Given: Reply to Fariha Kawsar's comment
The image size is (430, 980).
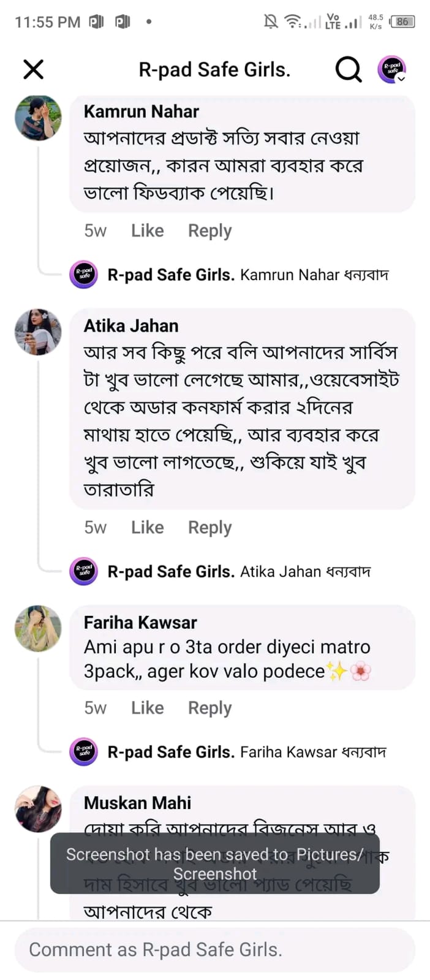Looking at the screenshot, I should point(209,707).
